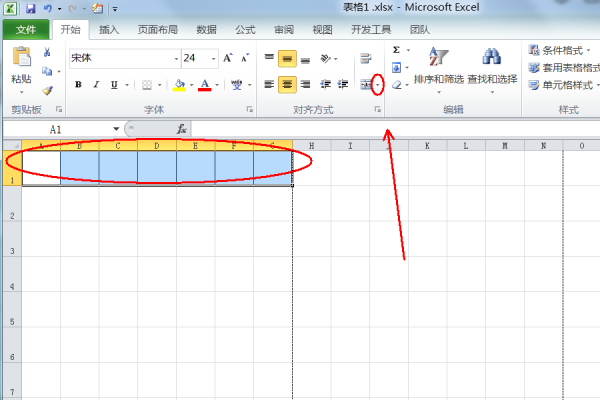The width and height of the screenshot is (600, 400).
Task: Toggle Italic formatting
Action: [96, 85]
